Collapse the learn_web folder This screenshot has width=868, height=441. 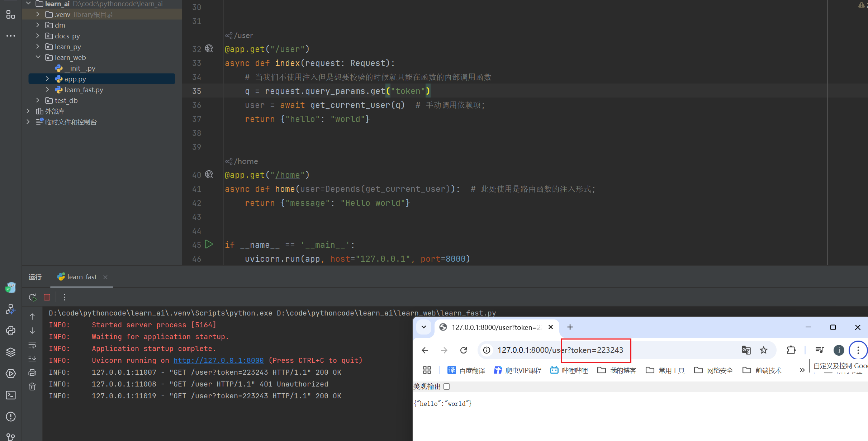pos(38,57)
